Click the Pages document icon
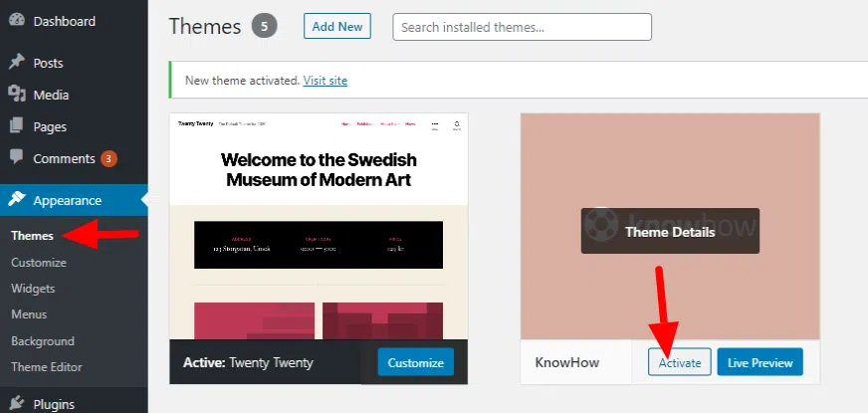868x413 pixels. coord(17,126)
